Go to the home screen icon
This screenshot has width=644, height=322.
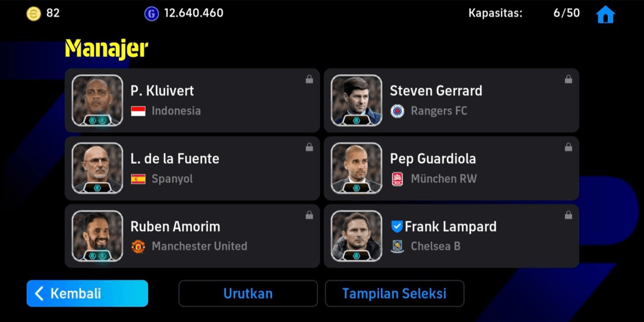tap(605, 14)
